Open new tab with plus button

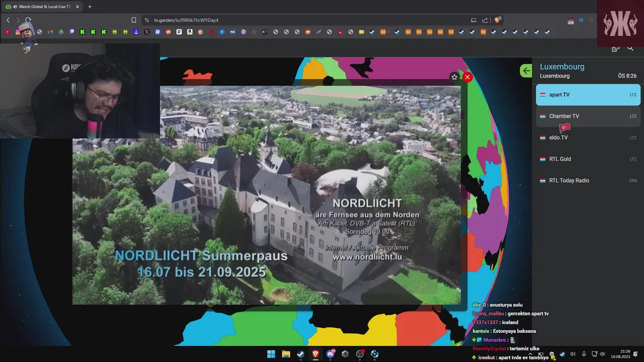[90, 7]
